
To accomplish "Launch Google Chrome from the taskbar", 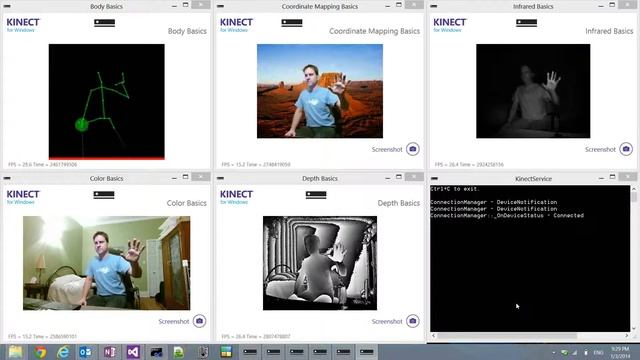I will [40, 352].
